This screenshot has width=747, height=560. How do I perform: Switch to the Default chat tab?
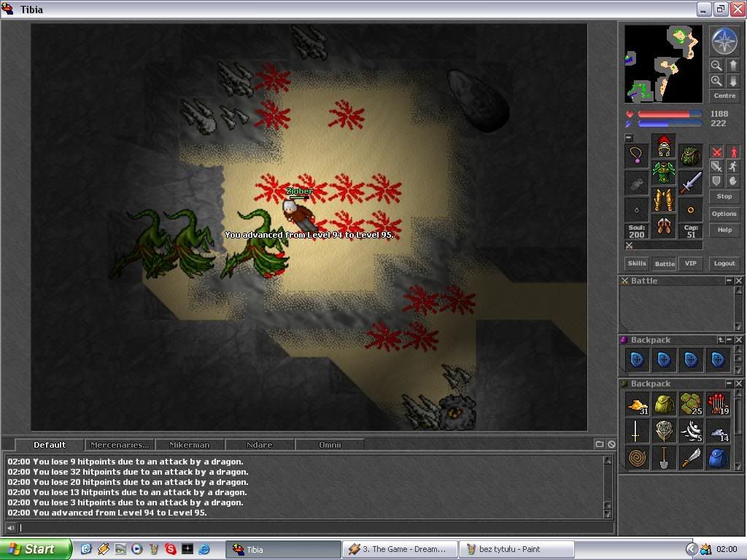pyautogui.click(x=50, y=445)
